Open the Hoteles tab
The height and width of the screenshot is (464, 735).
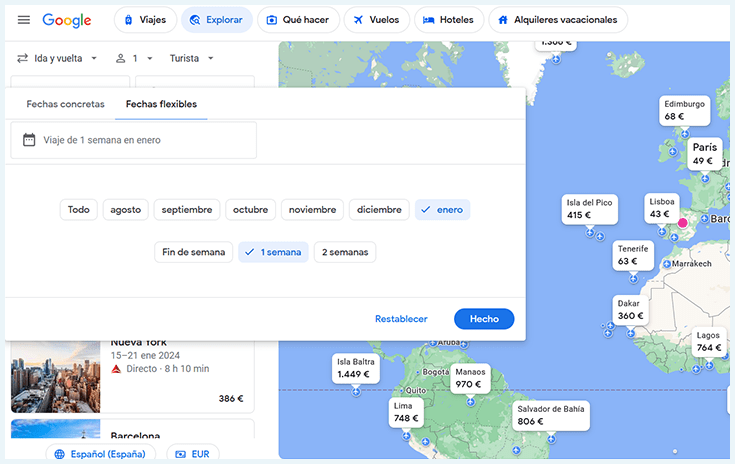click(449, 20)
